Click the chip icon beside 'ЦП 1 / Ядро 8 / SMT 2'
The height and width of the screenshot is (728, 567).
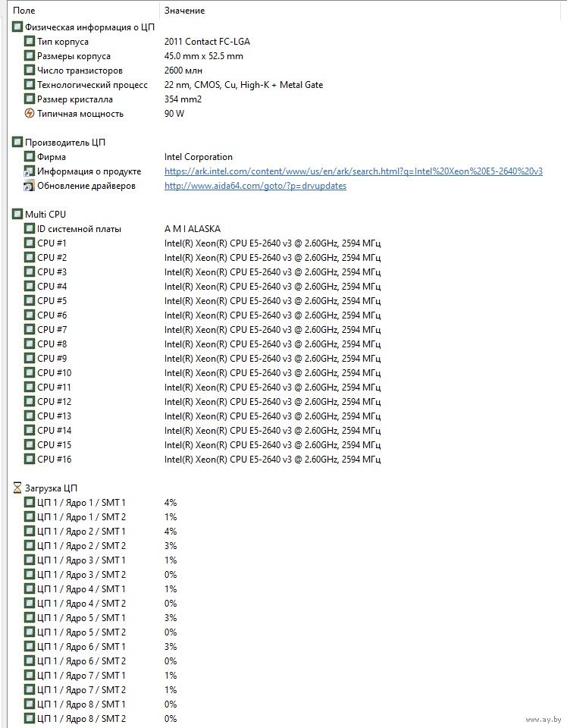click(x=30, y=719)
